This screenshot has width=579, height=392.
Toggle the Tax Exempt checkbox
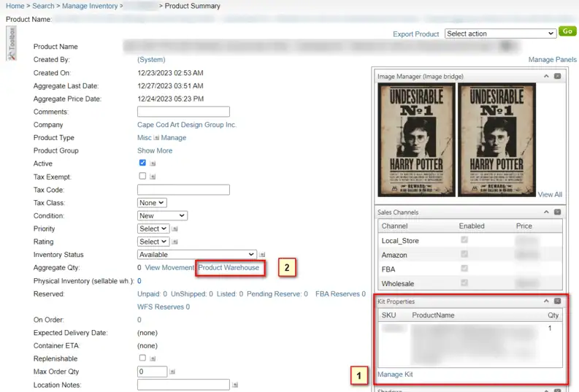pos(142,176)
